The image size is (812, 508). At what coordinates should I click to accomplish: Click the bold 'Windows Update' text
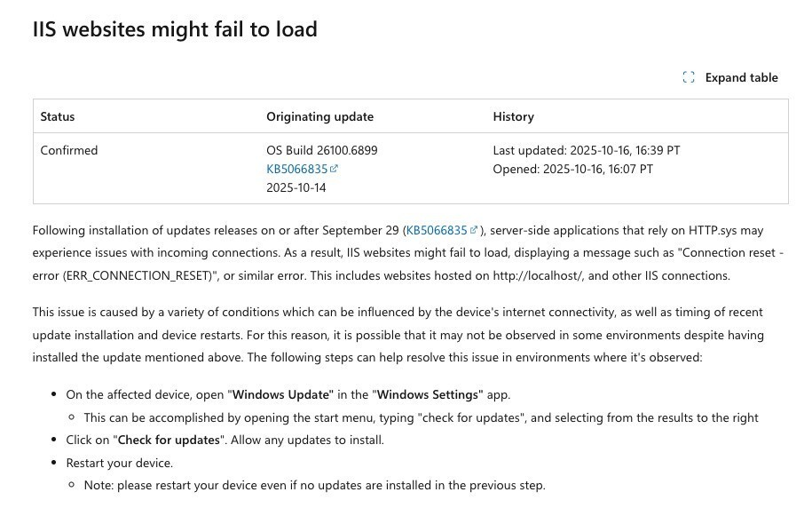[281, 393]
